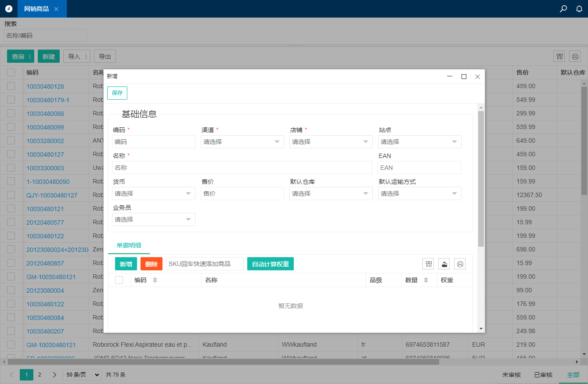Expand the 店铺 selector
Screen dimensions: 588x384
pyautogui.click(x=331, y=142)
